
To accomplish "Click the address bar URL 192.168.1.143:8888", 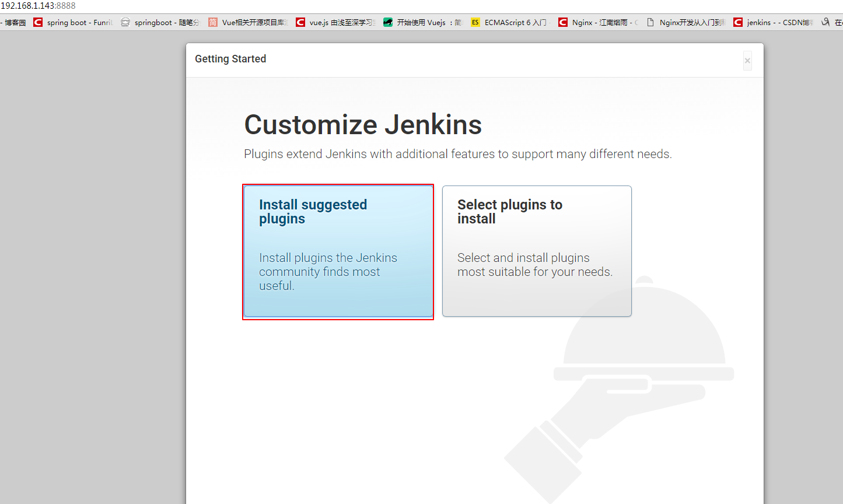I will [39, 6].
